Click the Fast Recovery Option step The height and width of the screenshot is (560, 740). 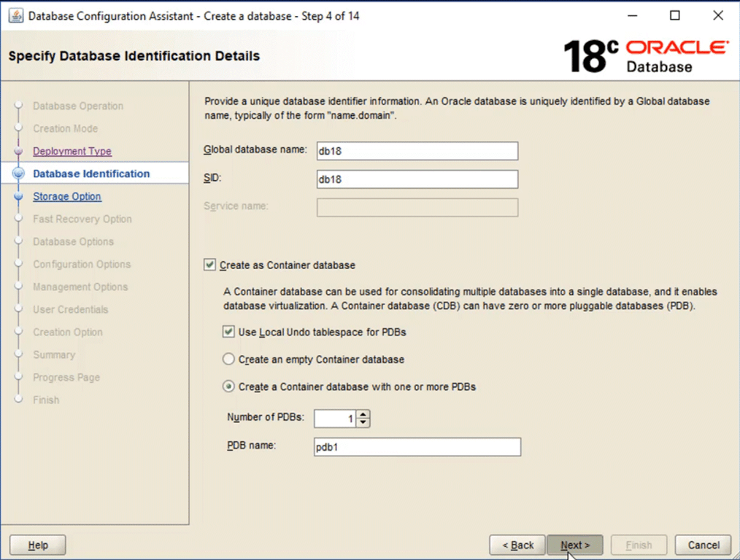[x=82, y=219]
